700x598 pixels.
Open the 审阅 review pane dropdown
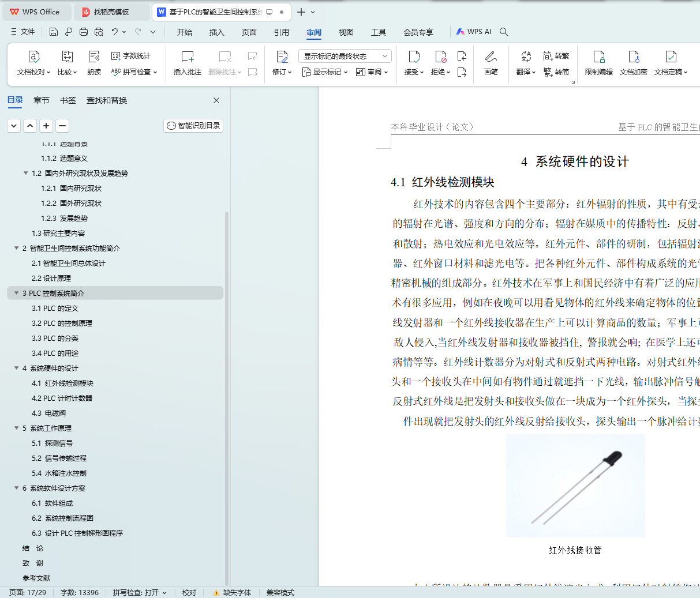(372, 72)
